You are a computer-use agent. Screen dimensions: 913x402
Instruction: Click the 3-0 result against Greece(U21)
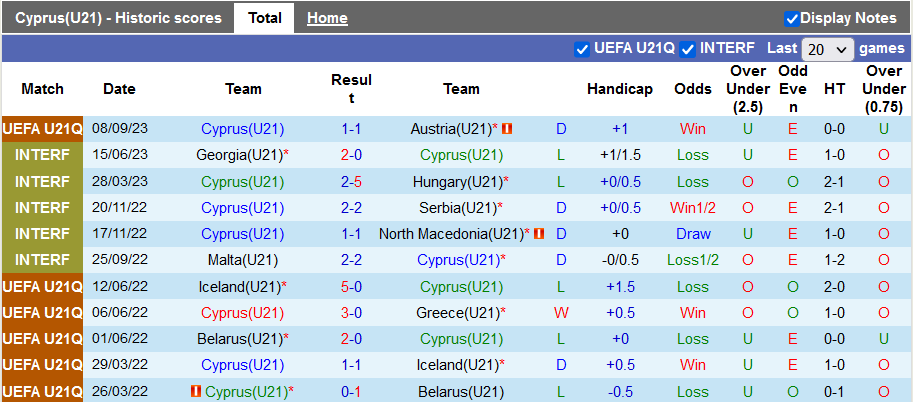pos(351,313)
